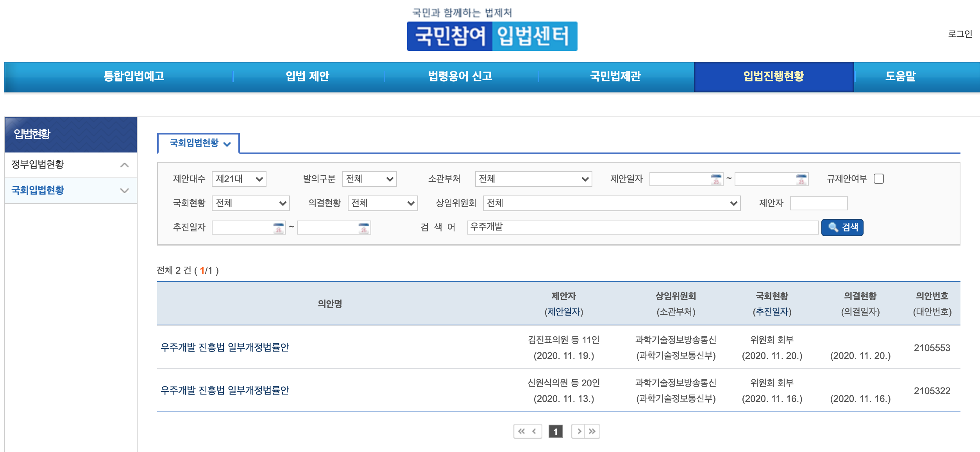Image resolution: width=980 pixels, height=452 pixels.
Task: Expand the 소관부처 dropdown list
Action: [x=533, y=179]
